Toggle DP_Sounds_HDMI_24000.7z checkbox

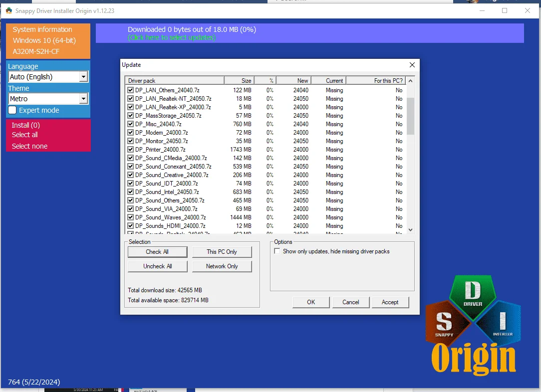[130, 226]
